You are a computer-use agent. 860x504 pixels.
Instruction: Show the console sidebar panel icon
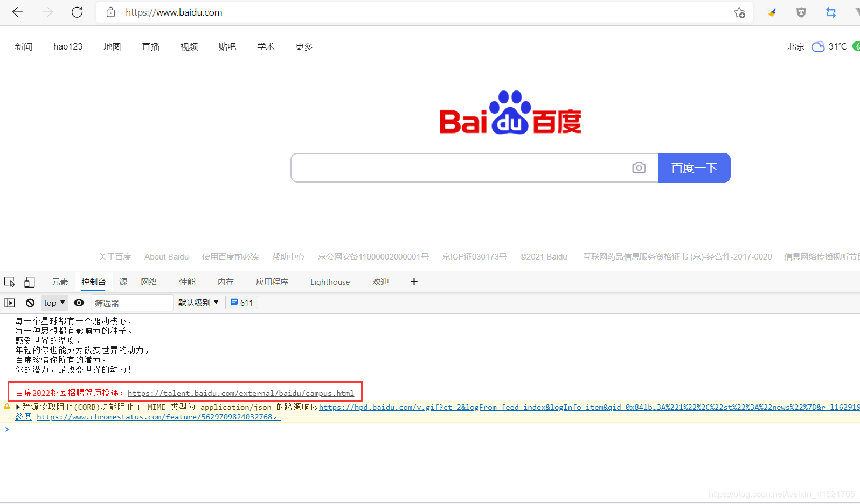pyautogui.click(x=10, y=303)
